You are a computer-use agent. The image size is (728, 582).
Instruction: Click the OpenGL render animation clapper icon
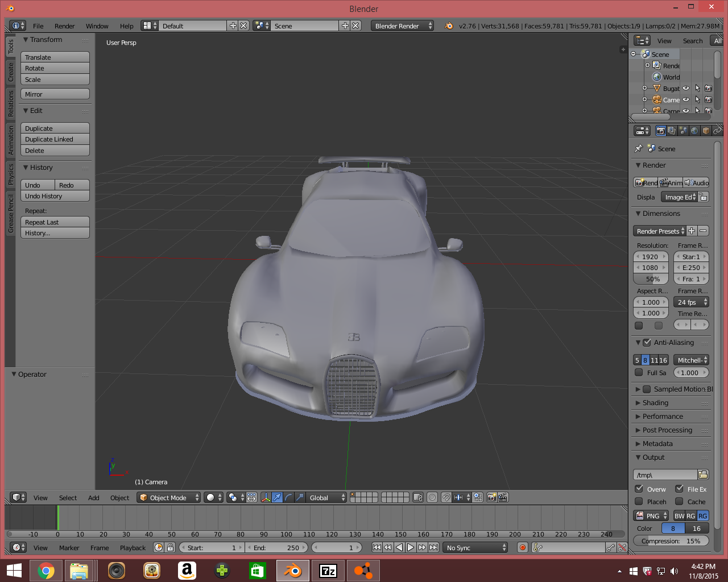tap(503, 497)
